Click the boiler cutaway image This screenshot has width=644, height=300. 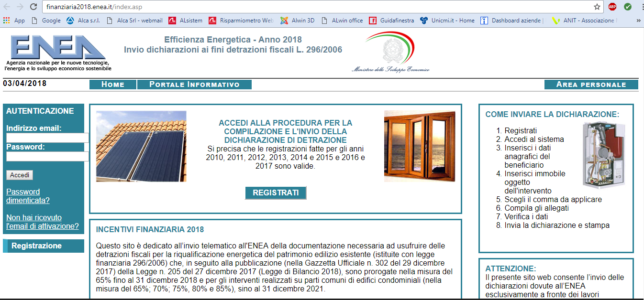[604, 155]
